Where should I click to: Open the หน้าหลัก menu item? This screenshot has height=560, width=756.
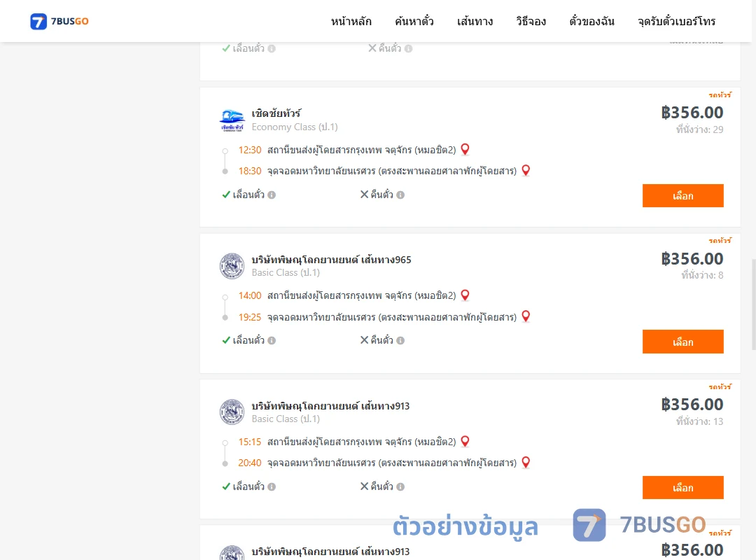(x=351, y=21)
